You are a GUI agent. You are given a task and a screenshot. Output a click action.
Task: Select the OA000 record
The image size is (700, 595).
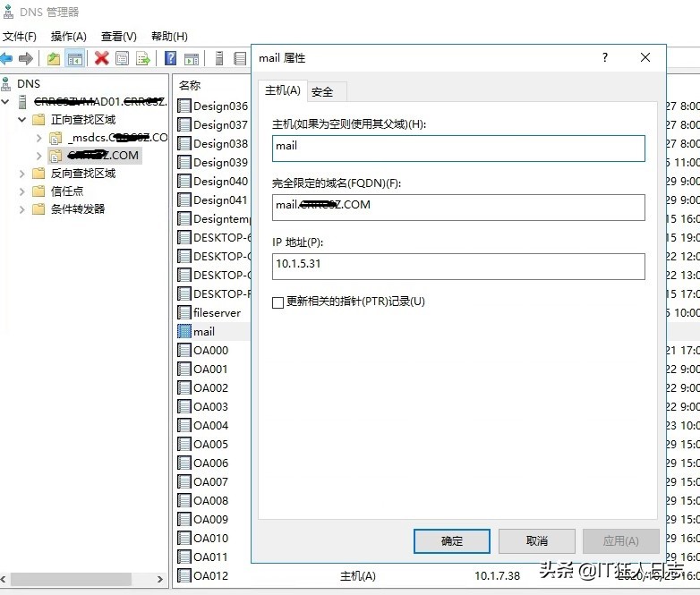tap(203, 351)
